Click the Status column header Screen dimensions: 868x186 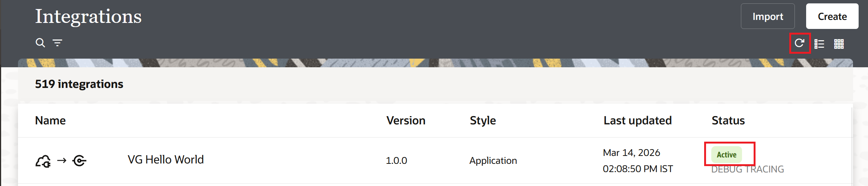click(728, 121)
